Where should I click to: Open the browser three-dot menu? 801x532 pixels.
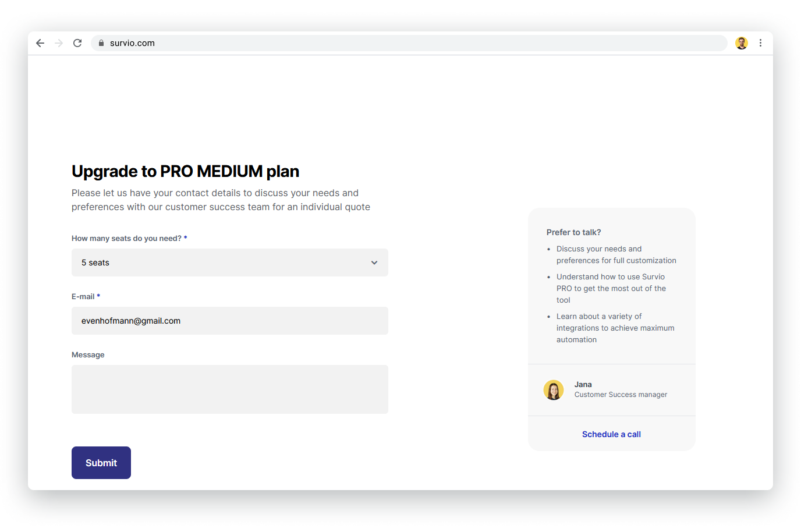point(760,43)
